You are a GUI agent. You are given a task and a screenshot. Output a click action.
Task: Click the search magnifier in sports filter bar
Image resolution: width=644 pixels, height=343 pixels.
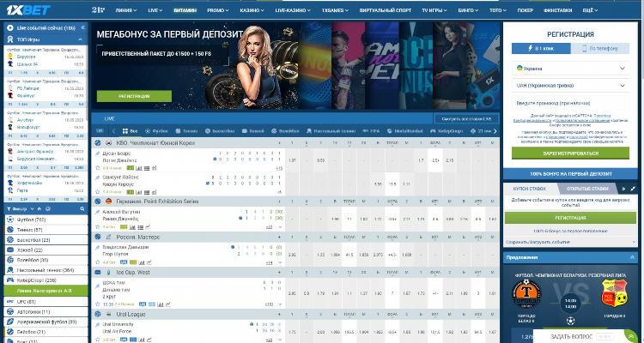(x=82, y=209)
